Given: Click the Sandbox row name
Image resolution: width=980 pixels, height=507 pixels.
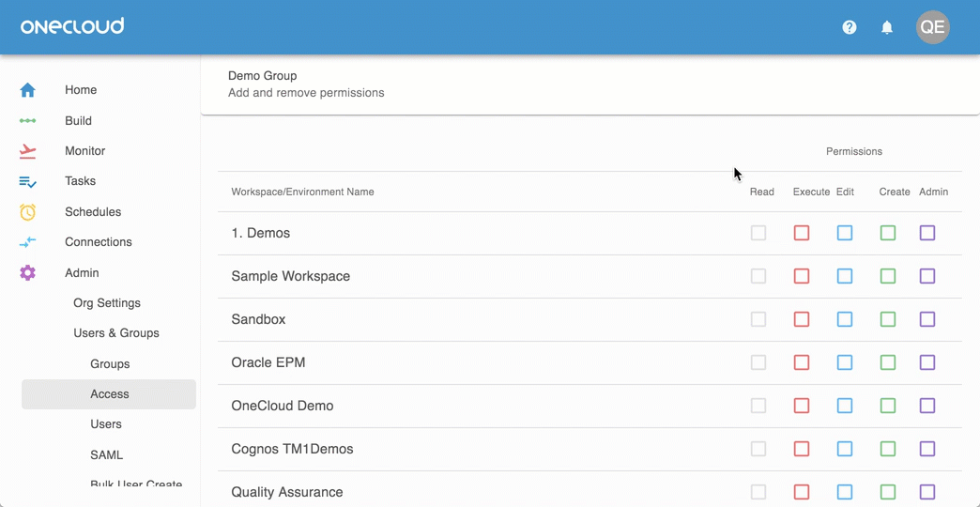Looking at the screenshot, I should tap(258, 319).
